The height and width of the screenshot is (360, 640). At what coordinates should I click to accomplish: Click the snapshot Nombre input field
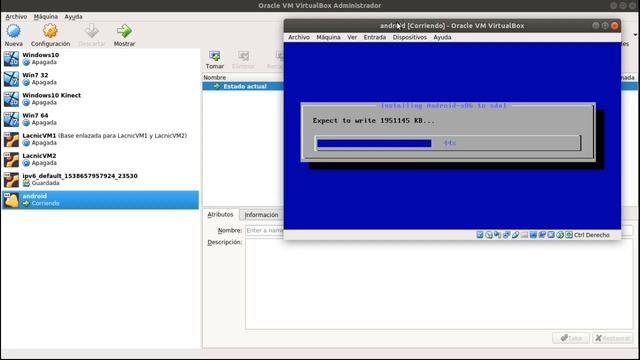264,231
